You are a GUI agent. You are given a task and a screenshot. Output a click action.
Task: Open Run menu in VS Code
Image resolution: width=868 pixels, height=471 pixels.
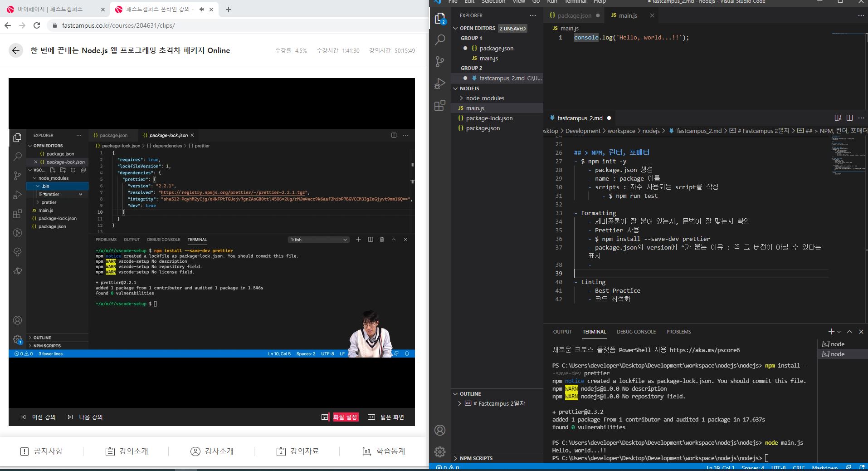[x=552, y=2]
